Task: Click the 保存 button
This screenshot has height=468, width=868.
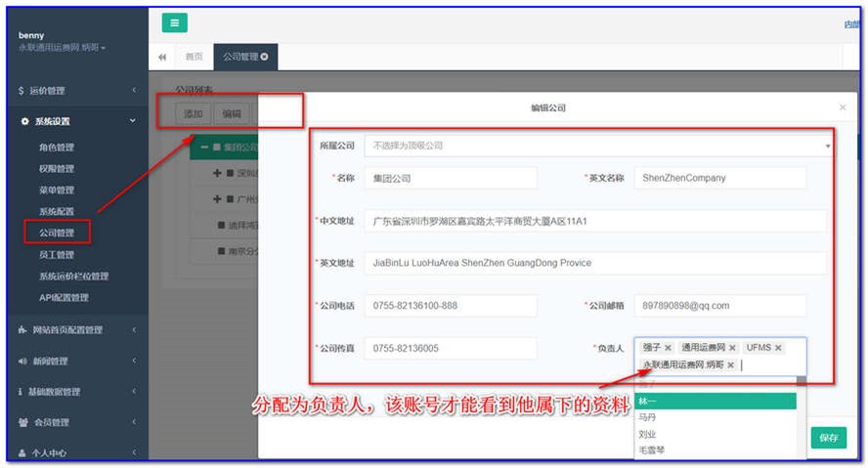Action: click(x=828, y=439)
